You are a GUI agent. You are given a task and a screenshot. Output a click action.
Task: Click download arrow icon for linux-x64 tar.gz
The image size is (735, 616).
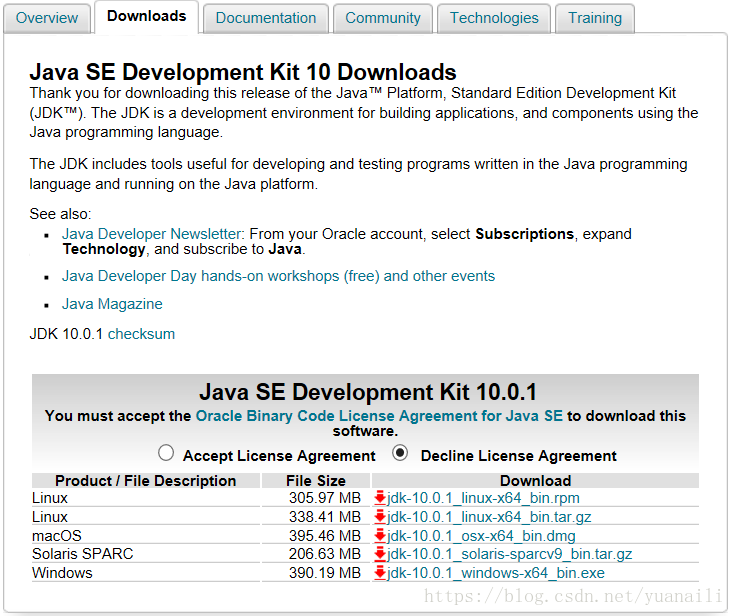(x=380, y=517)
